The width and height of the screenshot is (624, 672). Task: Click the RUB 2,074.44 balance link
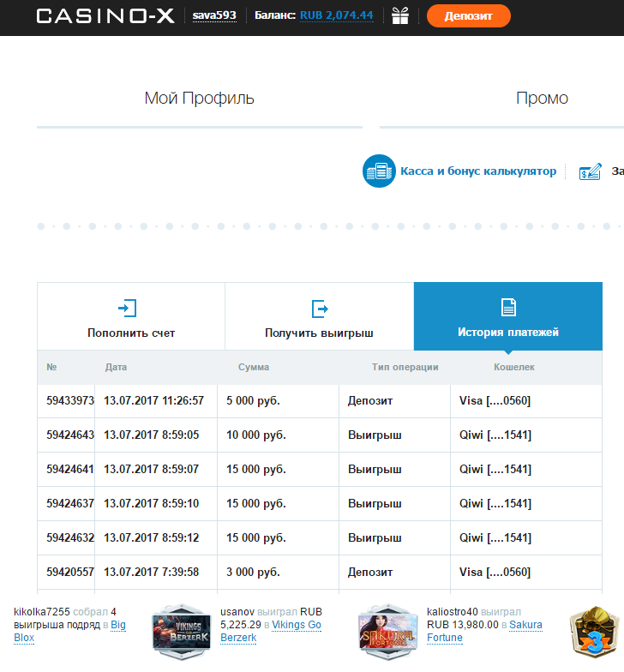[336, 15]
